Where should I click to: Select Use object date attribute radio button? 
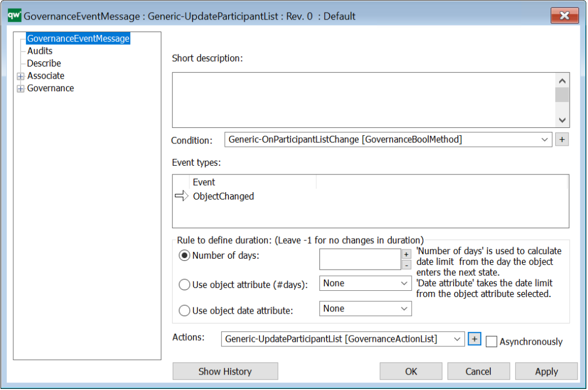(185, 311)
